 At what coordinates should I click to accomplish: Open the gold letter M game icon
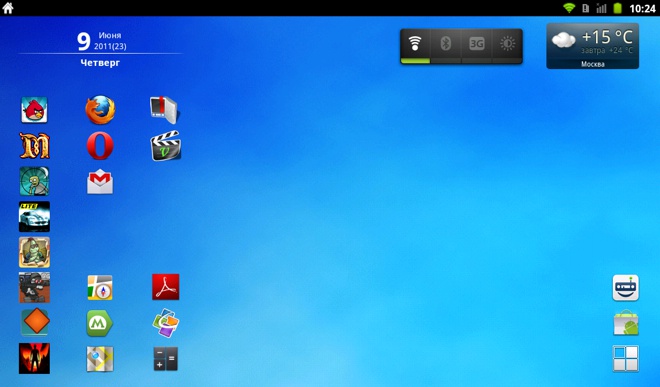click(35, 146)
